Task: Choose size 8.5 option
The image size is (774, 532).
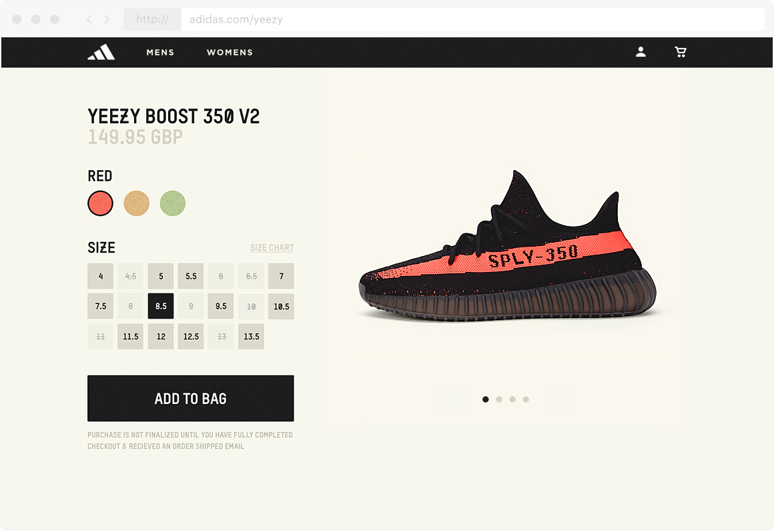Action: coord(161,306)
